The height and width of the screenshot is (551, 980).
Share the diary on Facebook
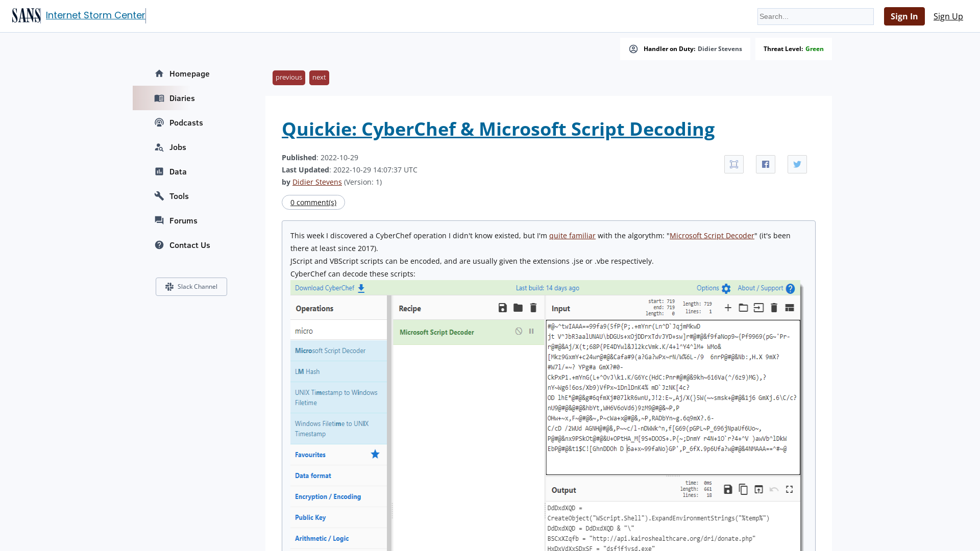point(765,164)
